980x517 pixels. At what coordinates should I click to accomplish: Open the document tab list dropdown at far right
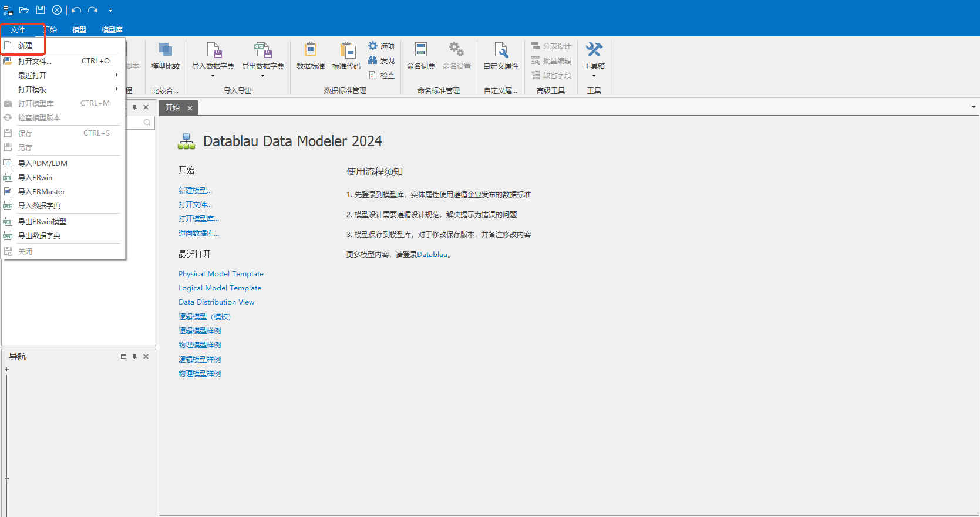tap(974, 107)
